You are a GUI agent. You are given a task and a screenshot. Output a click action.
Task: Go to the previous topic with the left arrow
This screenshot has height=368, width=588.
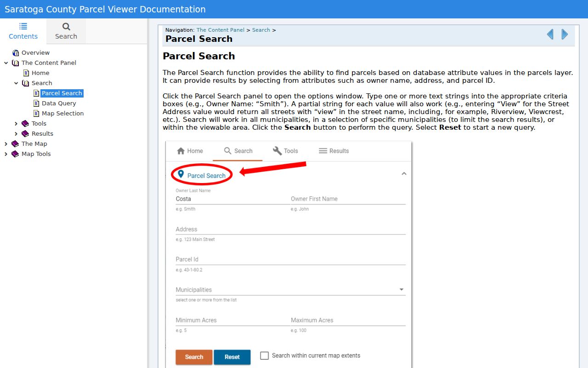point(550,34)
